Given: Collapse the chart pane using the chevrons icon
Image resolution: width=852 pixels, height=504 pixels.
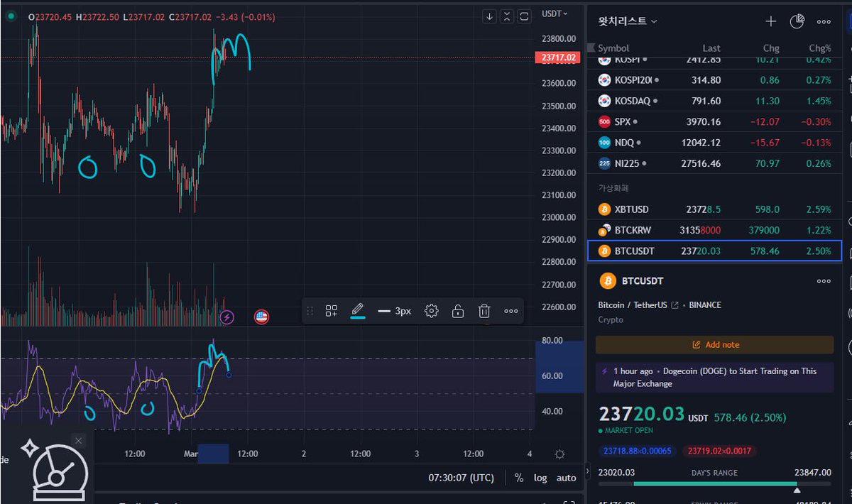Looking at the screenshot, I should point(507,16).
